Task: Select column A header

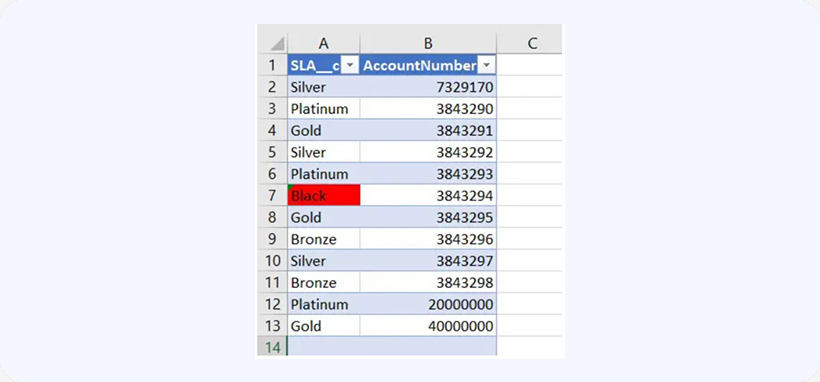Action: coord(324,43)
